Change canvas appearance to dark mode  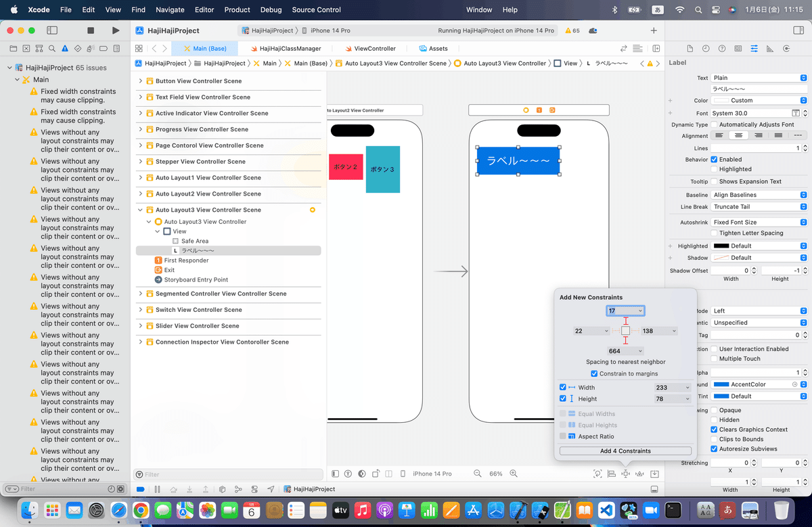(x=362, y=474)
